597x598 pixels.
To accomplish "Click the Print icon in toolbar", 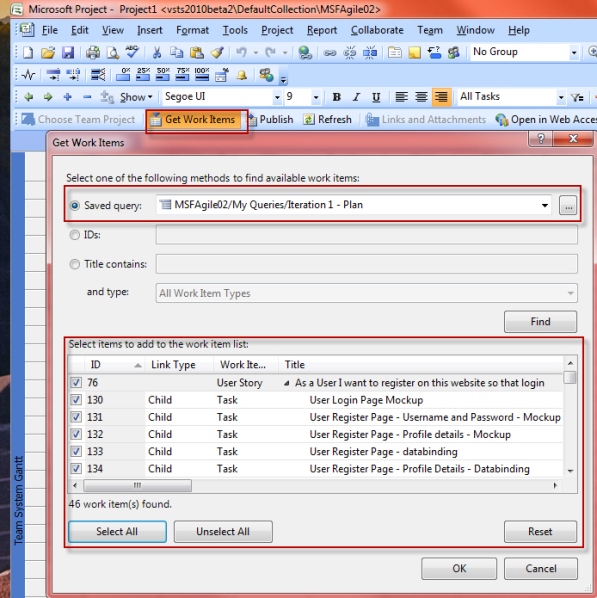I will (x=93, y=52).
